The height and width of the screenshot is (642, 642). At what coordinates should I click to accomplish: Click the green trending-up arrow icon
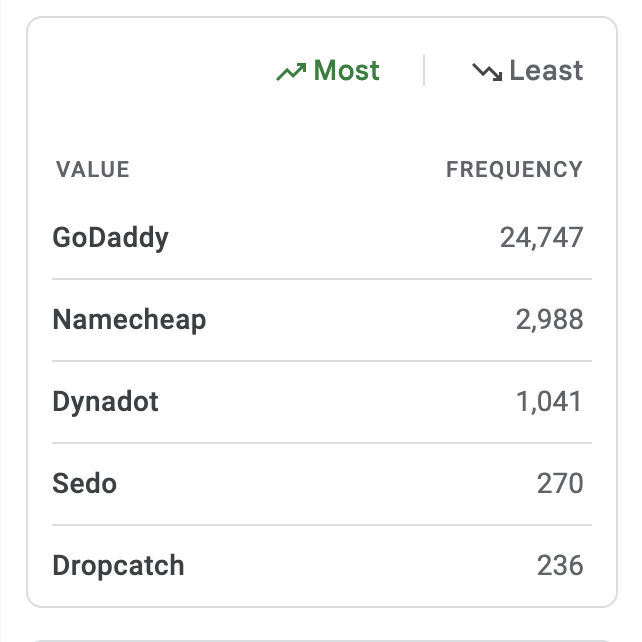[291, 72]
